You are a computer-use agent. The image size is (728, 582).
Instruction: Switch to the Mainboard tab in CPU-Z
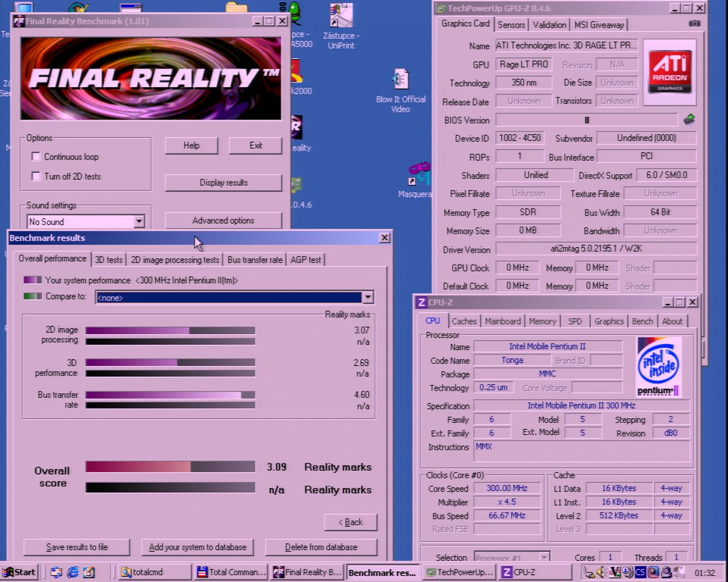coord(502,321)
